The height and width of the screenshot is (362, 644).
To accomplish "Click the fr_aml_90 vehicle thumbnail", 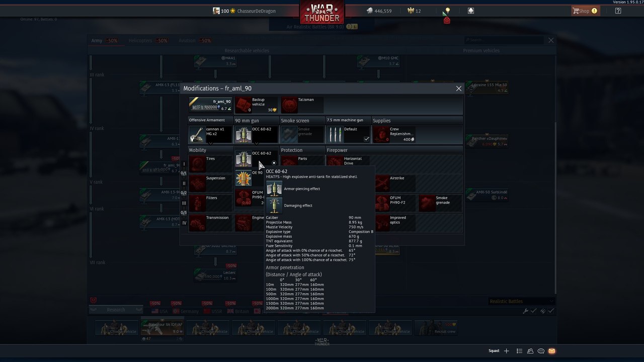I will pos(210,105).
